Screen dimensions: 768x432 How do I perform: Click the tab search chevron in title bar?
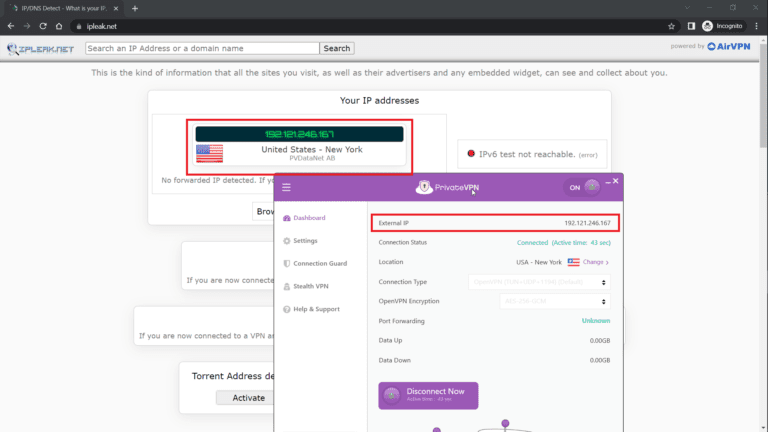(x=687, y=8)
